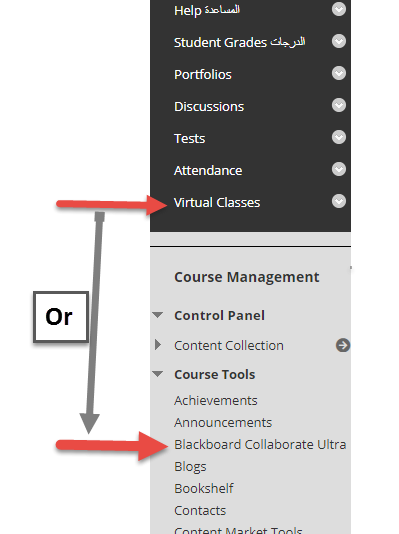Click the Content Collection go arrow icon
This screenshot has height=534, width=399.
tap(343, 345)
